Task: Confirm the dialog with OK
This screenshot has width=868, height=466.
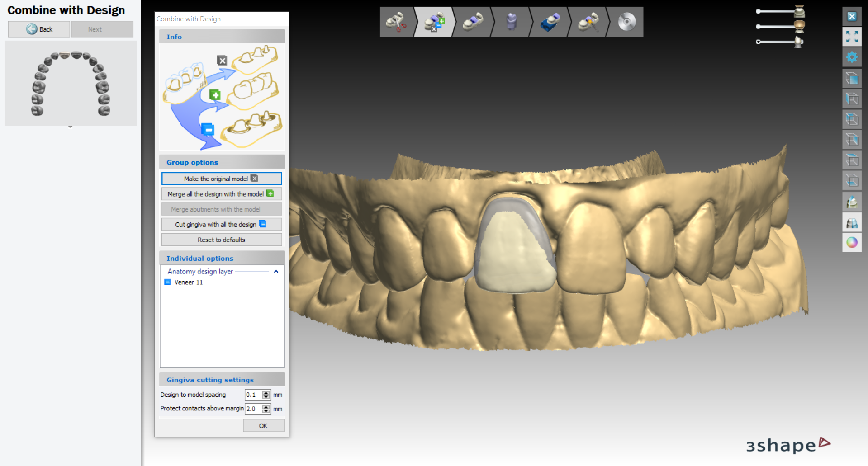Action: pyautogui.click(x=263, y=426)
